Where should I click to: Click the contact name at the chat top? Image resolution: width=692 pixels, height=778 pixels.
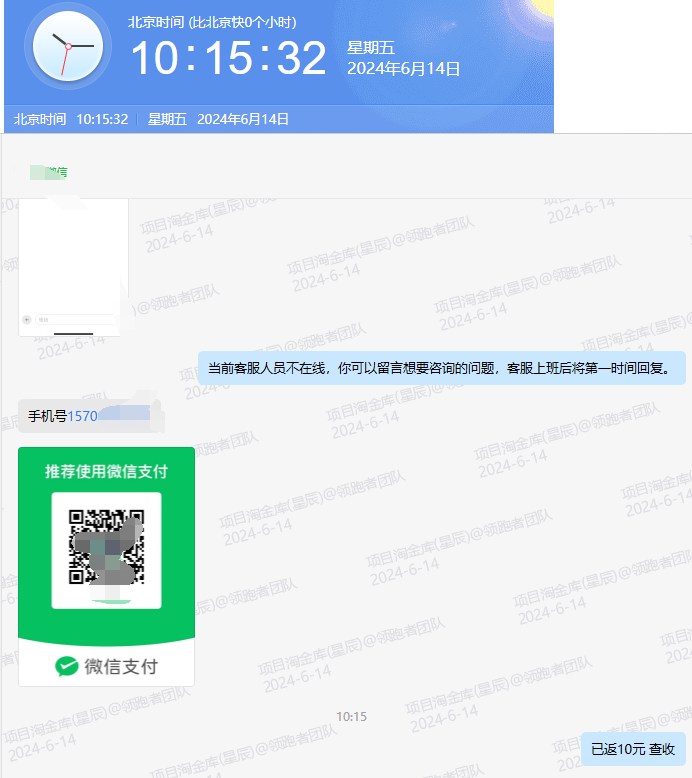click(49, 172)
